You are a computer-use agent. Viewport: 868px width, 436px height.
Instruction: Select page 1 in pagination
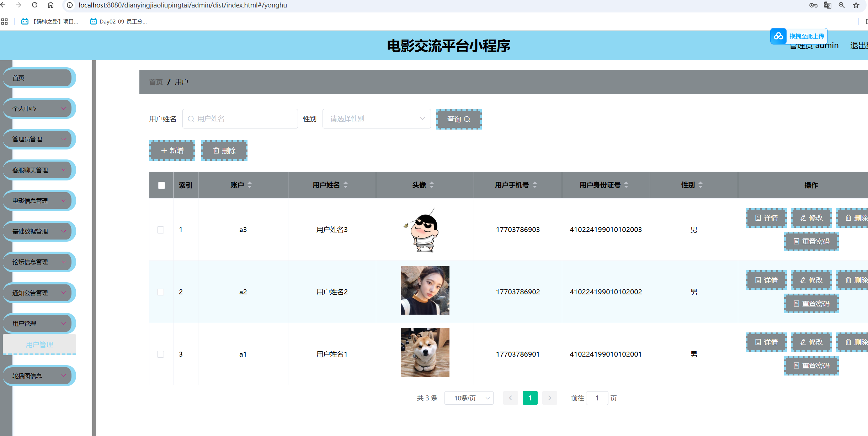[530, 398]
